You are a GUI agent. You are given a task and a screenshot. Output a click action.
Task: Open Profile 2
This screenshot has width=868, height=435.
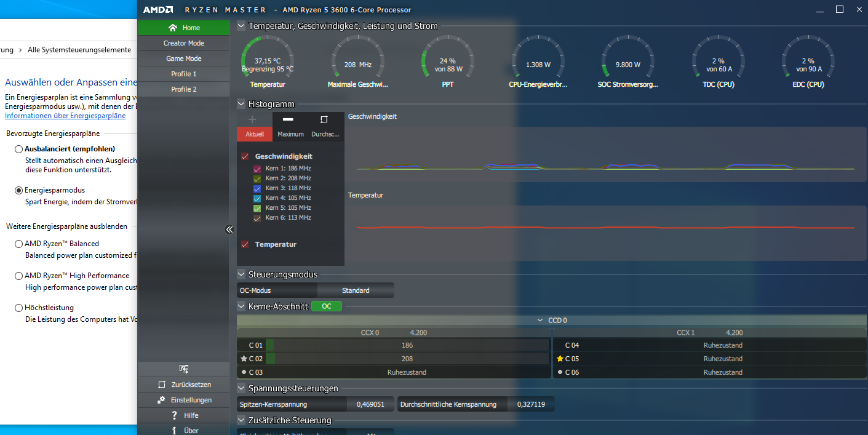(x=183, y=89)
